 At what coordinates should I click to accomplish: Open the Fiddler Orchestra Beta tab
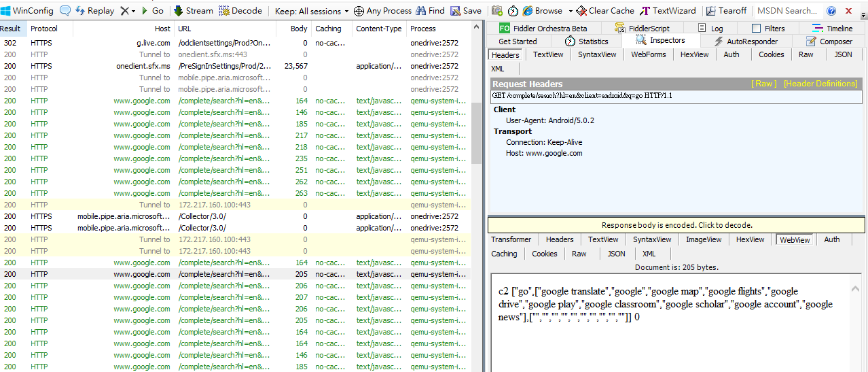coord(543,28)
